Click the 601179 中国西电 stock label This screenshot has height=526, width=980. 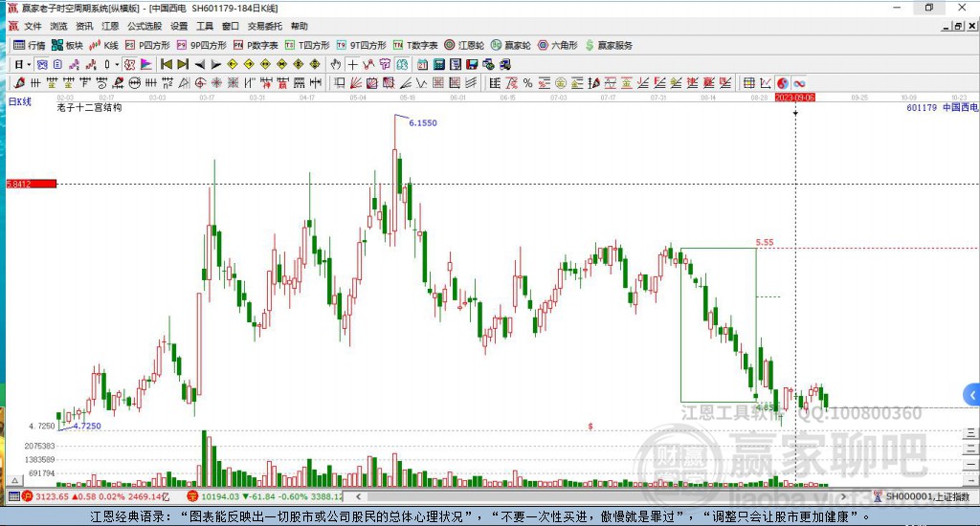coord(942,107)
